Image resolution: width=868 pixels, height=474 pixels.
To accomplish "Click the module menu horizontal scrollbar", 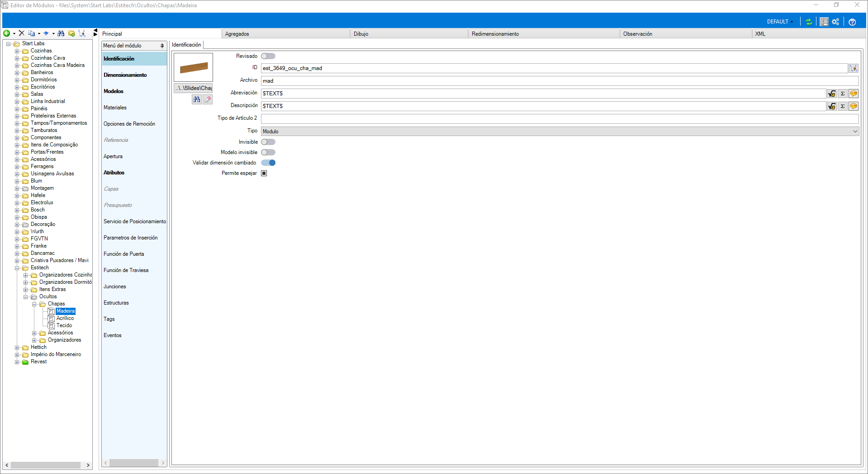I will [x=134, y=463].
